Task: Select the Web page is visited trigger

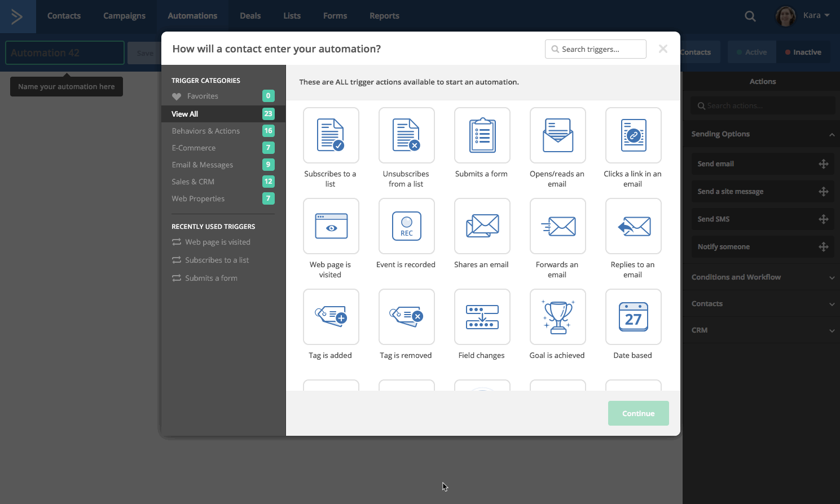Action: tap(331, 226)
